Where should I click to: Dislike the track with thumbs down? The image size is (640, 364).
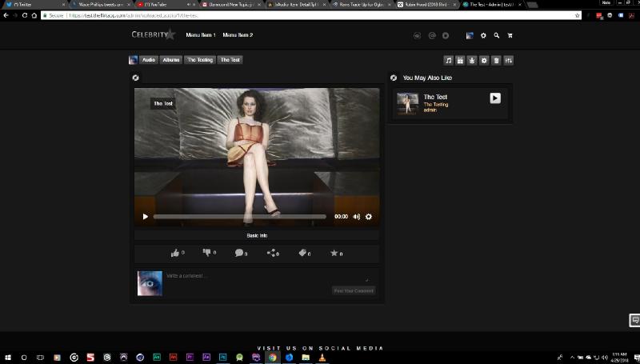206,253
